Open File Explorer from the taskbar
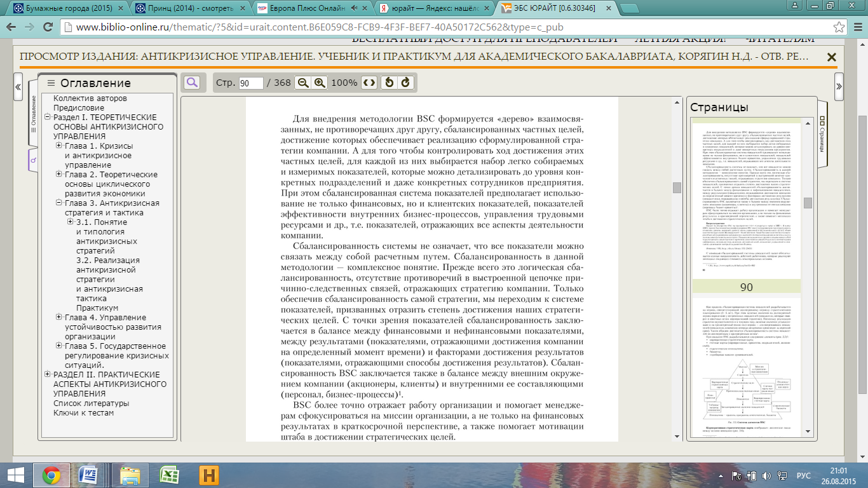The image size is (868, 488). 130,475
